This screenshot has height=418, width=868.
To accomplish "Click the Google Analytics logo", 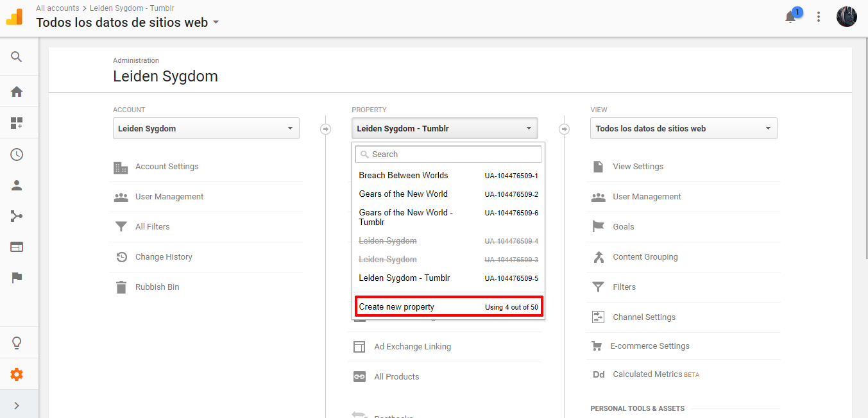I will click(15, 17).
